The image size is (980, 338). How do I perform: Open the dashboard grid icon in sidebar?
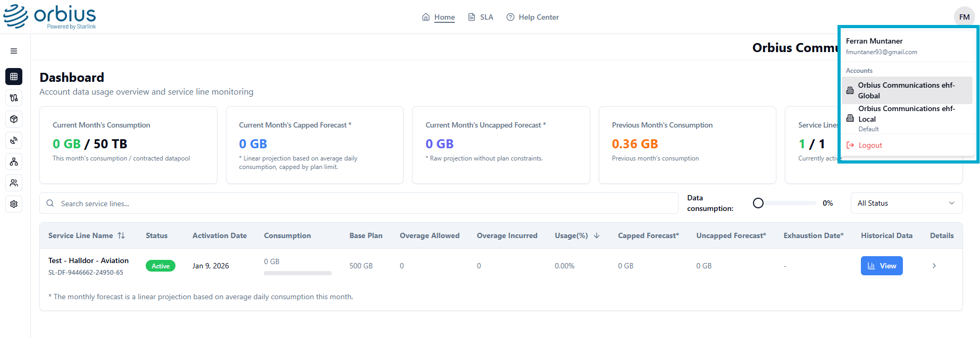click(14, 77)
